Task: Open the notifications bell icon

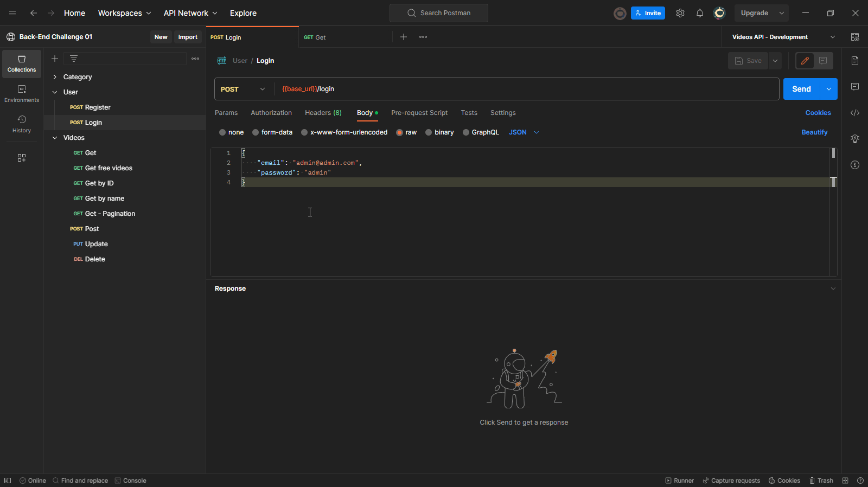Action: [700, 13]
